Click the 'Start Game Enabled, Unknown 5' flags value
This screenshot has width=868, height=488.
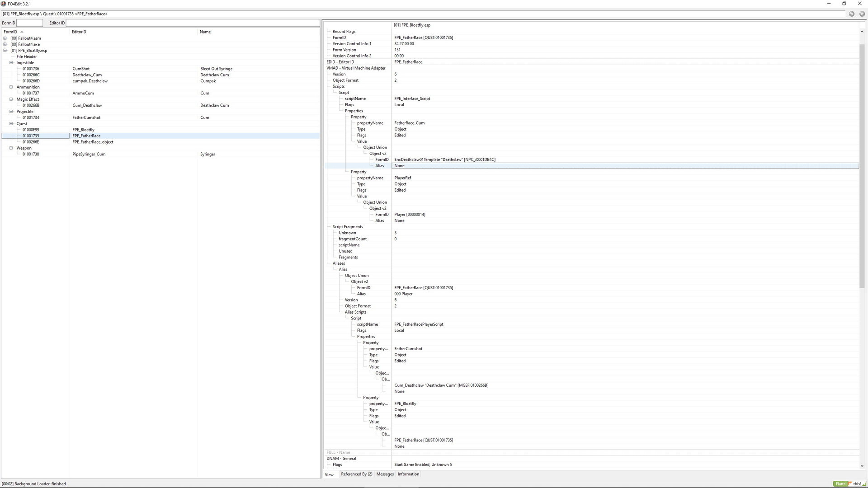tap(423, 465)
